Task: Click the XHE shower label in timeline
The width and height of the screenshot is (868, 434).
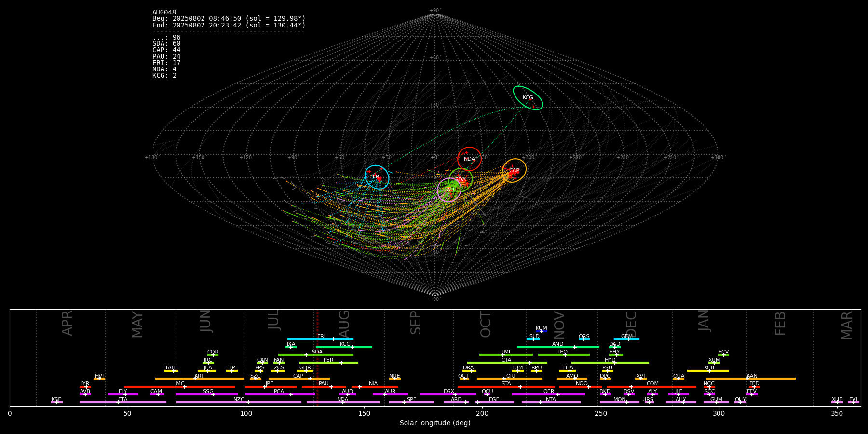Action: [x=837, y=400]
